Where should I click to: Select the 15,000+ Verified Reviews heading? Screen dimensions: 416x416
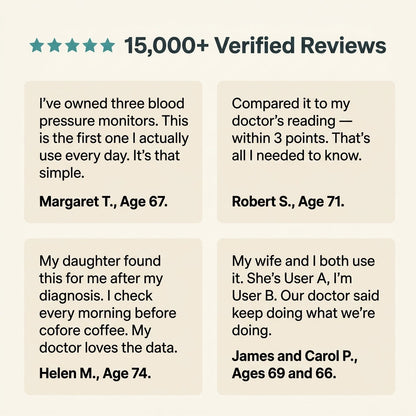pos(255,45)
